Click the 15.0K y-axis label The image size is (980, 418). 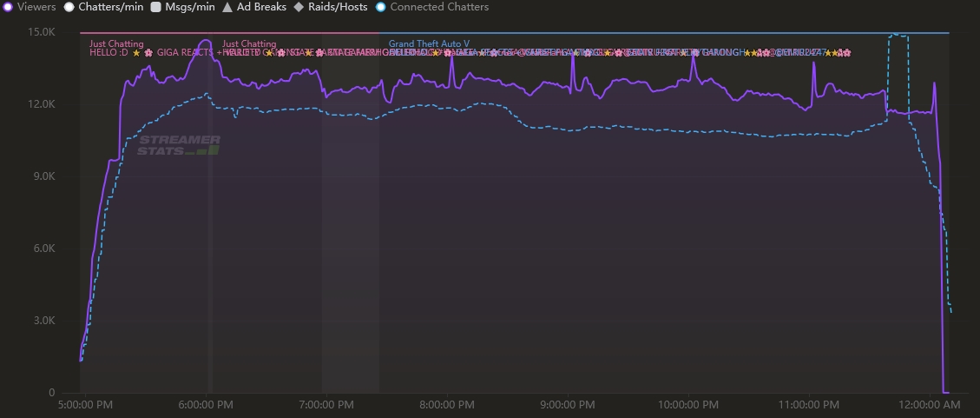pos(42,32)
